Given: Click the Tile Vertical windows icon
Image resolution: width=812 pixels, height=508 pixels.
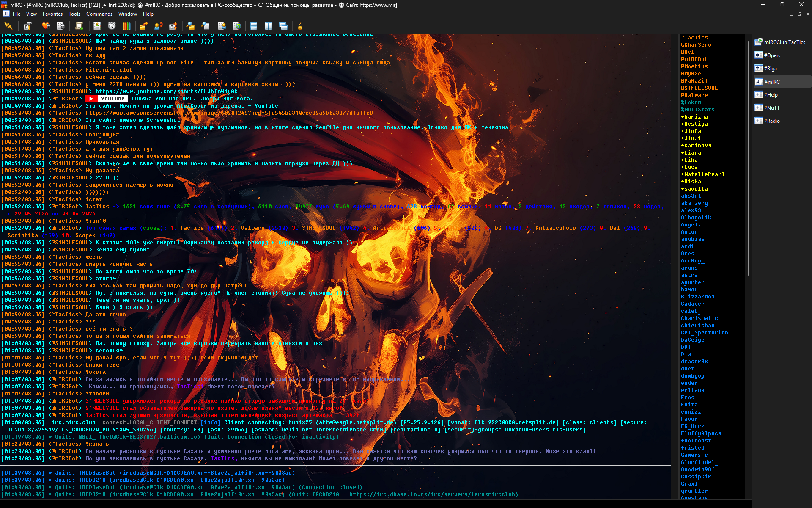Looking at the screenshot, I should coord(268,26).
